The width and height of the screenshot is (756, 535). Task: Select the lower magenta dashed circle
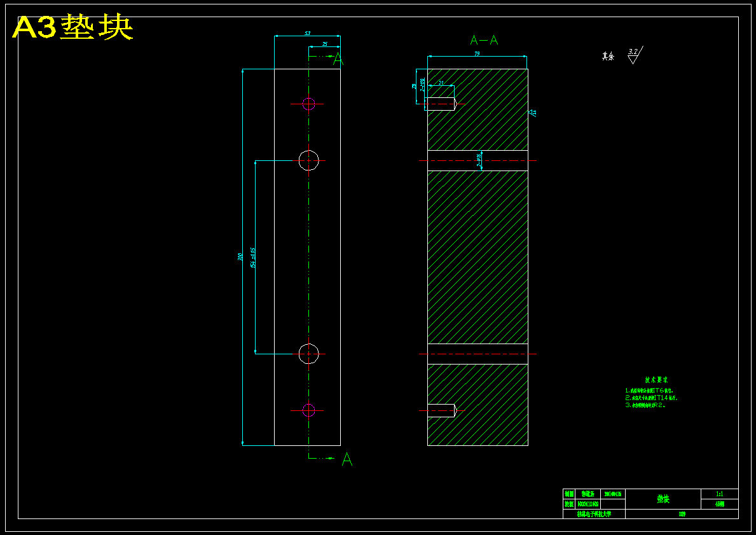click(x=308, y=410)
